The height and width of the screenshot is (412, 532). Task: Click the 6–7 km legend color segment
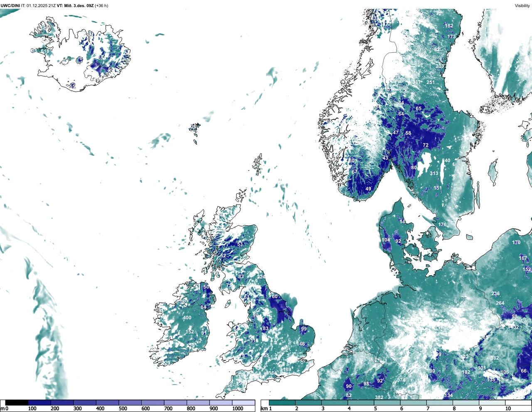coord(414,403)
